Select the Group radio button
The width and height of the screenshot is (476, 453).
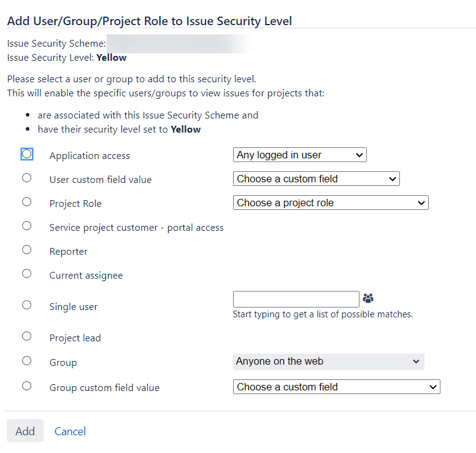pyautogui.click(x=27, y=362)
